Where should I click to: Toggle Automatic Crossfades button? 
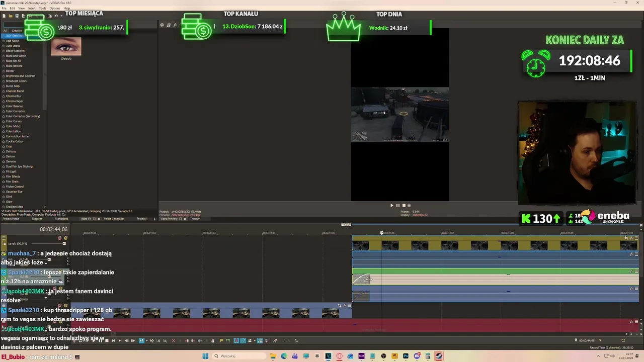(x=243, y=340)
